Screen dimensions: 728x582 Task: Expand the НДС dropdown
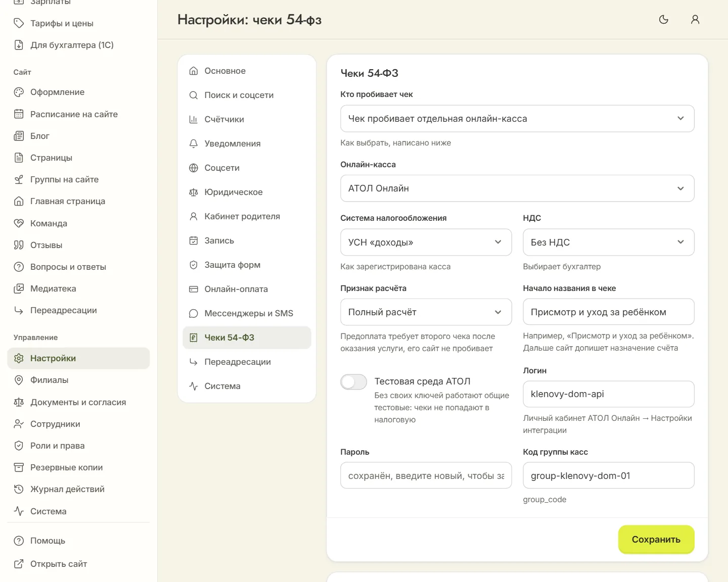pyautogui.click(x=608, y=243)
